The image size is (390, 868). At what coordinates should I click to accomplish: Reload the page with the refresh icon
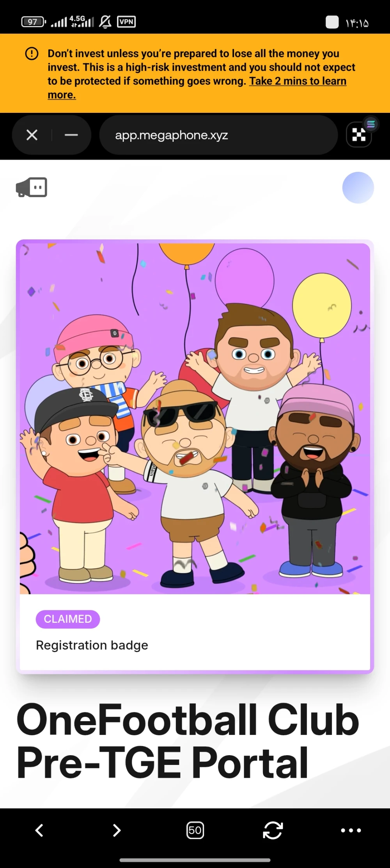pos(273,830)
